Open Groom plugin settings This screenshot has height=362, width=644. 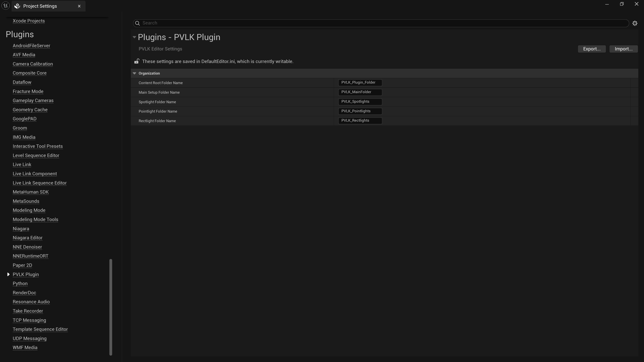pyautogui.click(x=20, y=128)
